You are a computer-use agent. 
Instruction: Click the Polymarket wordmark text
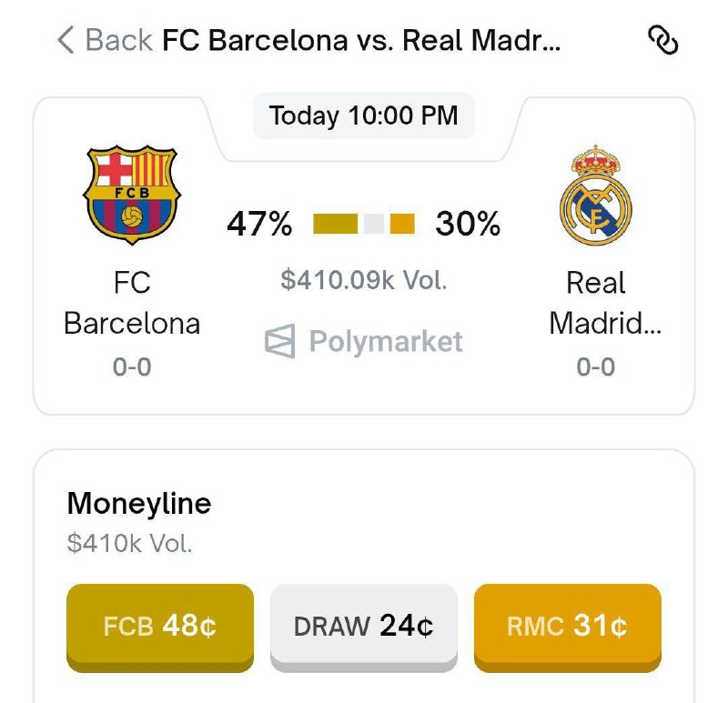coord(386,342)
